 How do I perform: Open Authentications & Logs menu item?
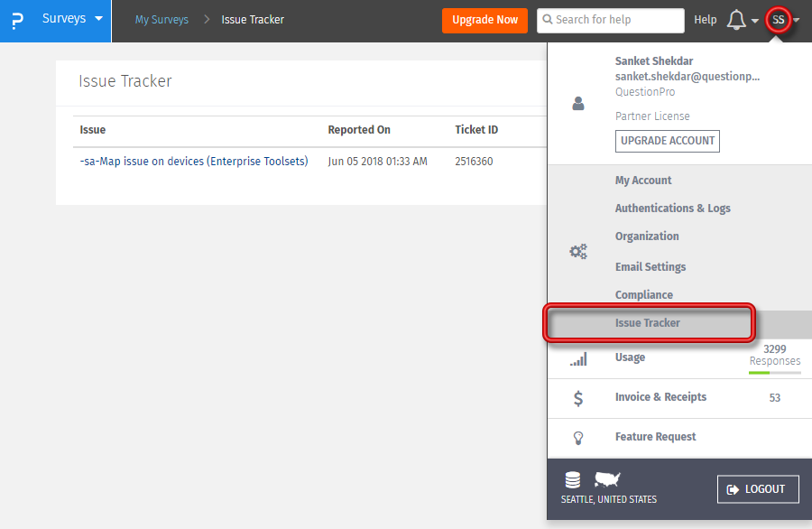coord(673,209)
